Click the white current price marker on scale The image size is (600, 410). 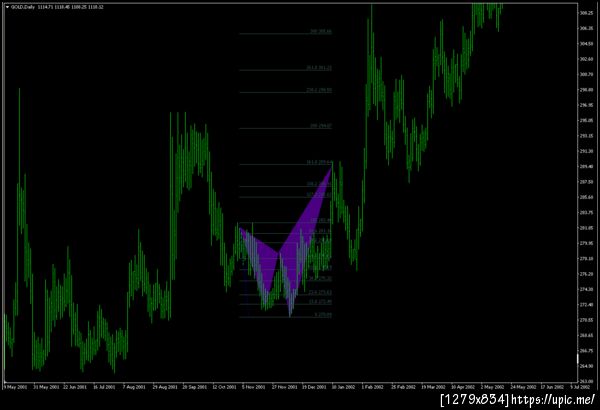578,359
